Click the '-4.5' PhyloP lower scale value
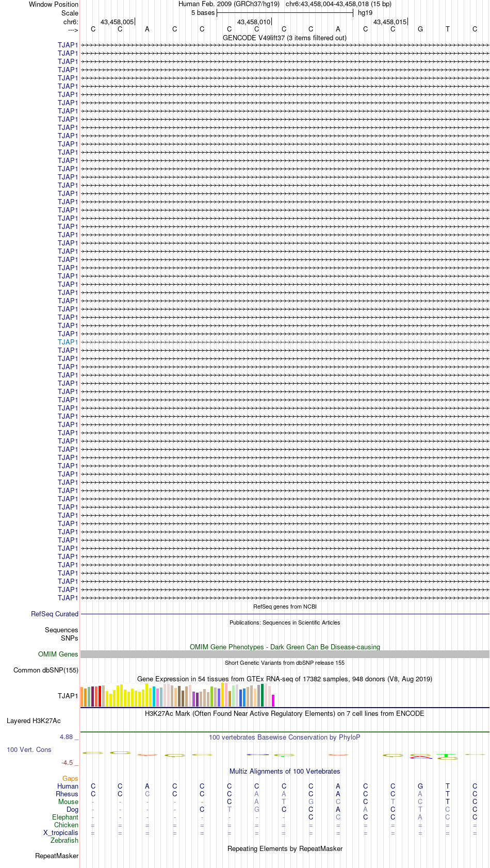Image resolution: width=490 pixels, height=868 pixels. pos(67,763)
